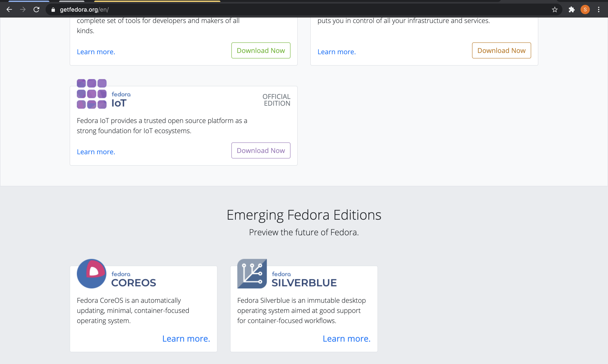
Task: Click 'Preview the future of Fedora.' text
Action: (304, 232)
